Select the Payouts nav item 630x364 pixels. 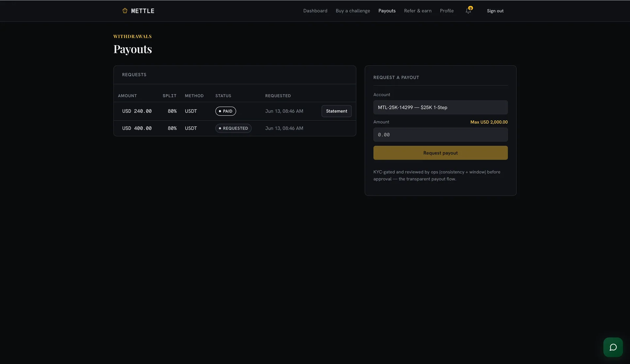[387, 11]
